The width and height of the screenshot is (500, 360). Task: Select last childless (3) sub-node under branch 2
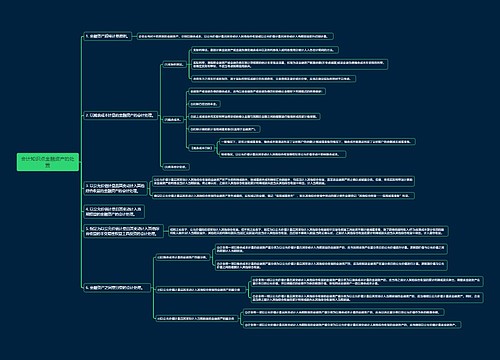click(176, 167)
